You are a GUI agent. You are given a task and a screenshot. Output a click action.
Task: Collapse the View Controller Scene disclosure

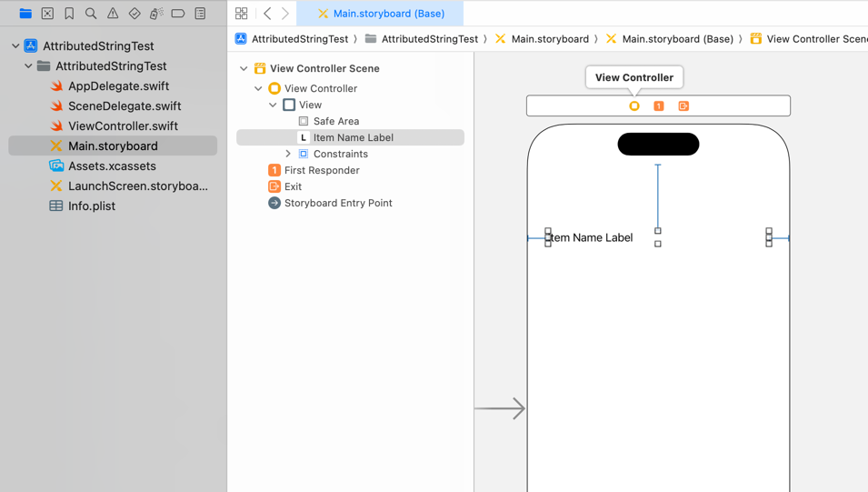coord(244,68)
